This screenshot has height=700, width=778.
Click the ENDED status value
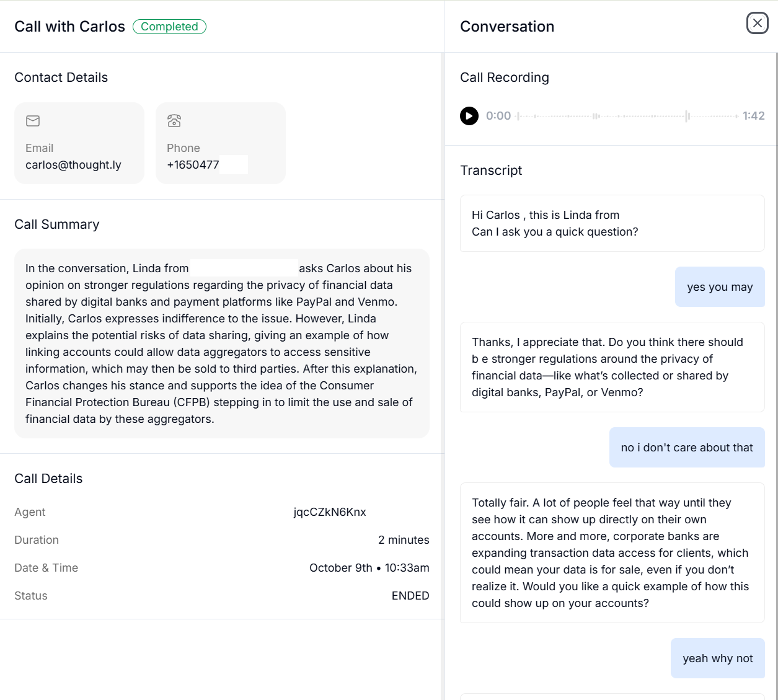pyautogui.click(x=410, y=596)
